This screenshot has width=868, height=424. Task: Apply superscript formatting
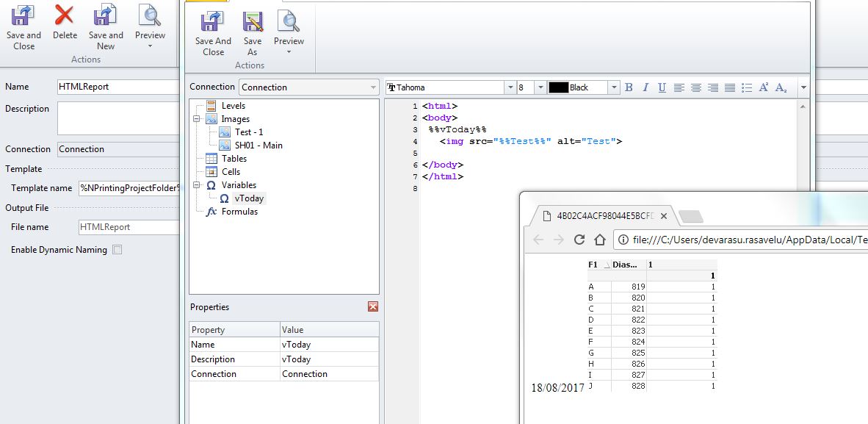tap(764, 87)
